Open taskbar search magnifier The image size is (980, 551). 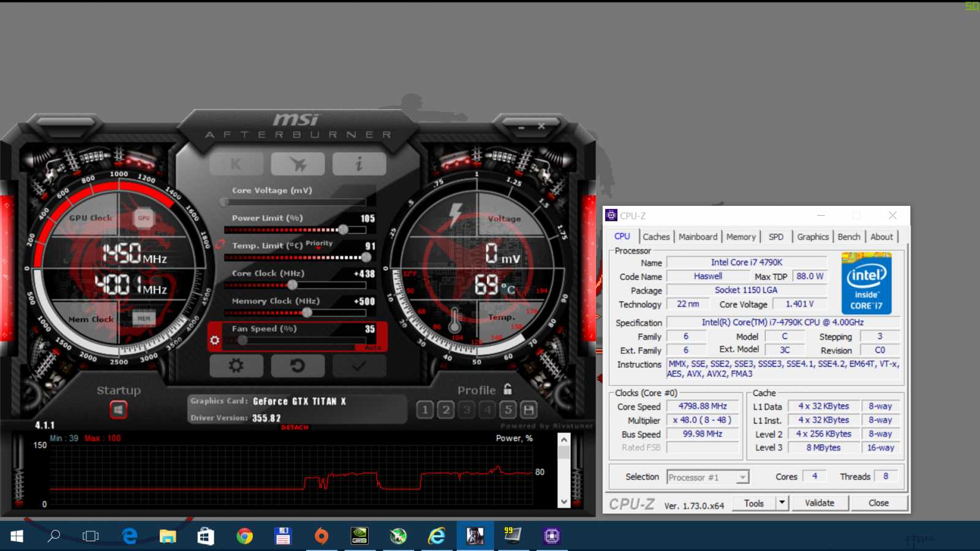pyautogui.click(x=54, y=536)
